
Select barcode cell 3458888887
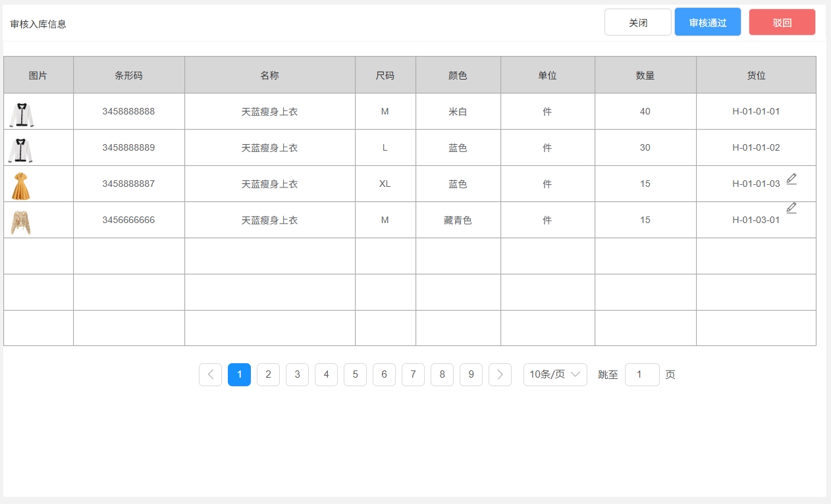128,184
